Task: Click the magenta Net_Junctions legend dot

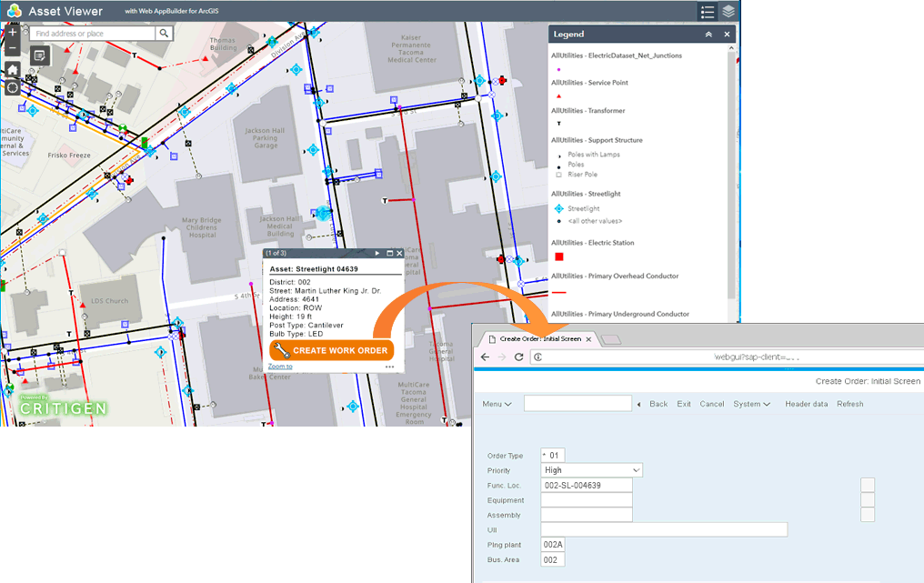Action: point(558,69)
